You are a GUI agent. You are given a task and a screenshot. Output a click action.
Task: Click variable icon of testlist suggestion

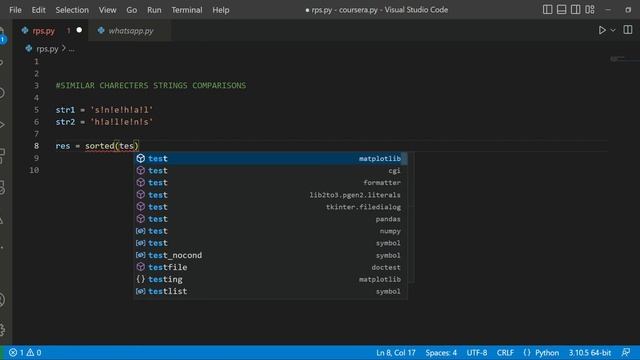140,291
